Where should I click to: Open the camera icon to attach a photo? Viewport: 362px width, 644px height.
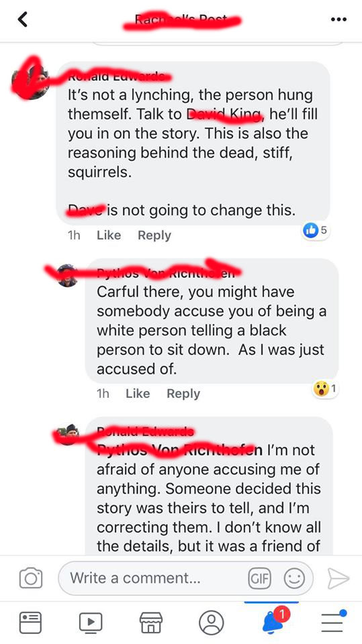pos(31,578)
